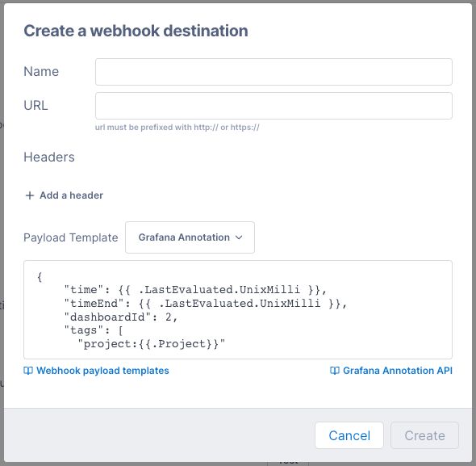Click the Create button

tap(424, 435)
